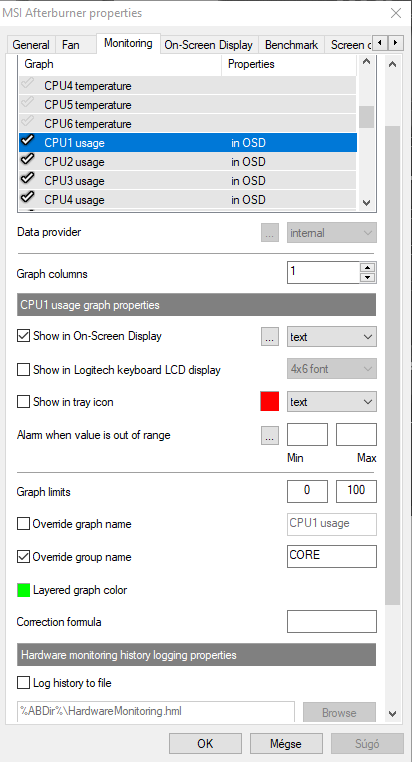Disable Override group name checkbox
Screen dimensions: 412x762
click(23, 556)
